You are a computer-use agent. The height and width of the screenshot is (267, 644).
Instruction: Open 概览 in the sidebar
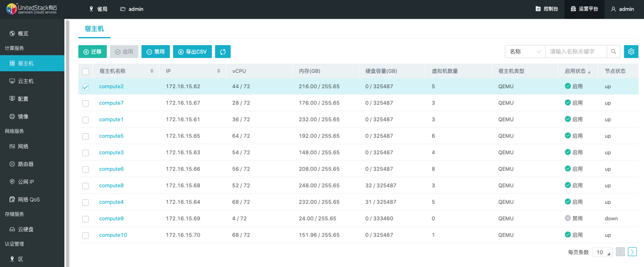[32, 33]
